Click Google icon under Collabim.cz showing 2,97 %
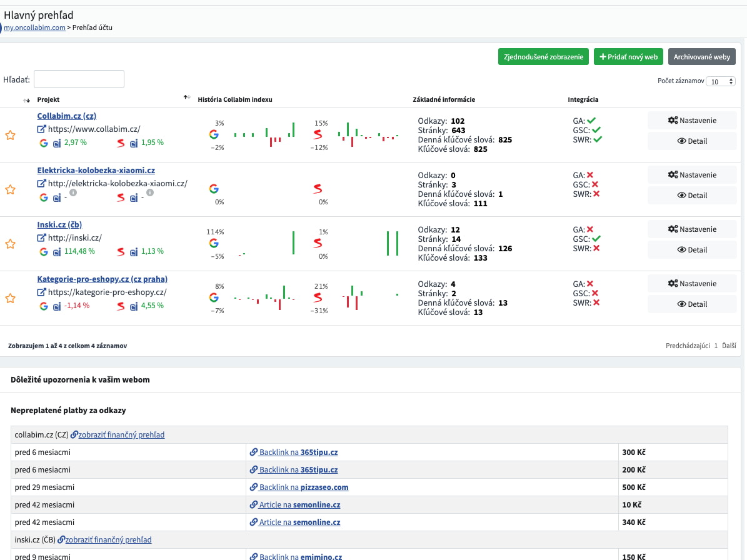The width and height of the screenshot is (747, 560). [x=43, y=143]
